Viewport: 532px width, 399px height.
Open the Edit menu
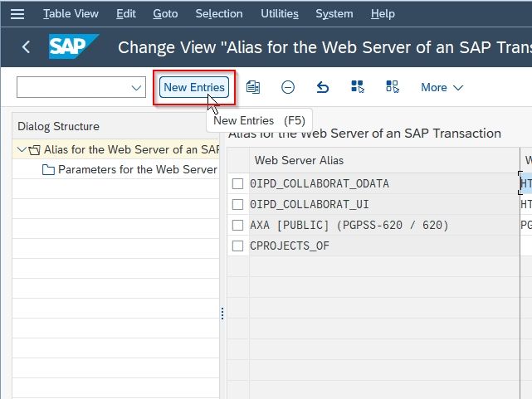click(126, 14)
